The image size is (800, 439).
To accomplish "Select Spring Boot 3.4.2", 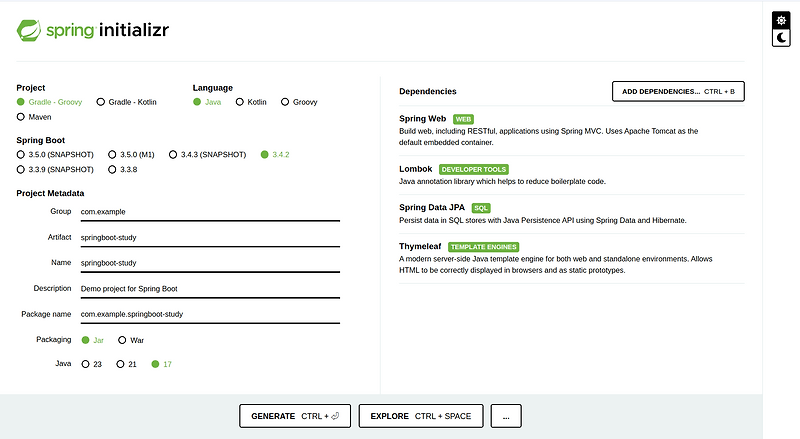I will pyautogui.click(x=275, y=155).
